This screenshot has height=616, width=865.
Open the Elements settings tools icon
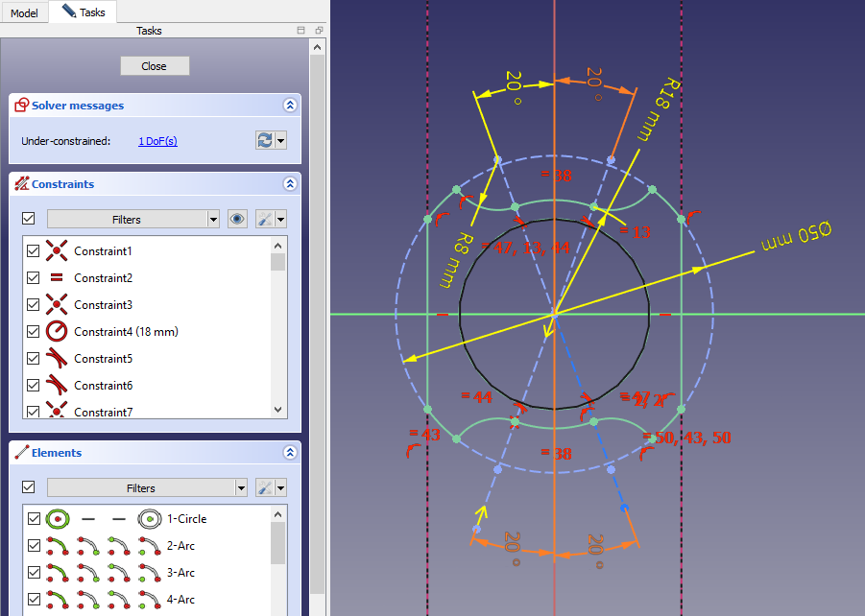(264, 488)
